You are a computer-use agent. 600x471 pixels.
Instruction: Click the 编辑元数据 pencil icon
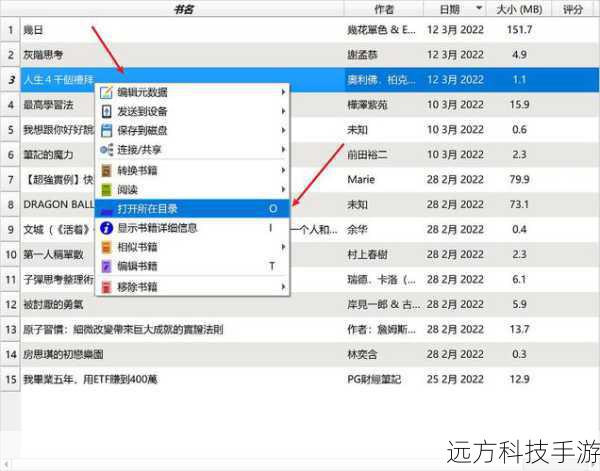pyautogui.click(x=106, y=92)
